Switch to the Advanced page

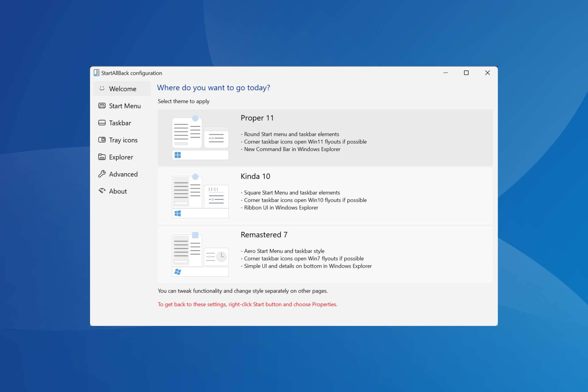click(122, 174)
